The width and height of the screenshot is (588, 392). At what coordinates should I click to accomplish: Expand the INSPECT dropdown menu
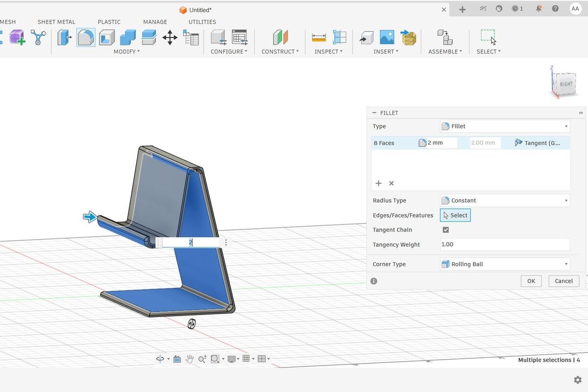(x=328, y=51)
